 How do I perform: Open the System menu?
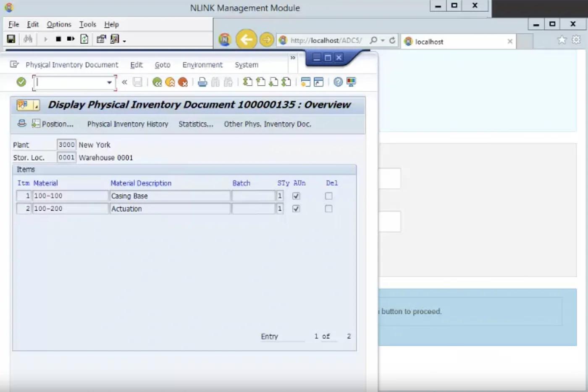point(247,65)
